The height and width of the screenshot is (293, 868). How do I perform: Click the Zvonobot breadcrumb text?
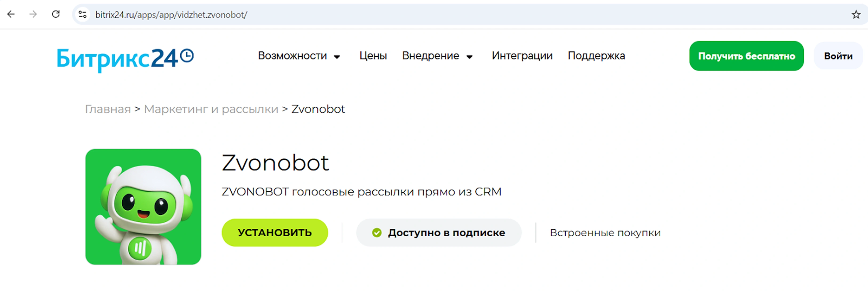[x=318, y=109]
